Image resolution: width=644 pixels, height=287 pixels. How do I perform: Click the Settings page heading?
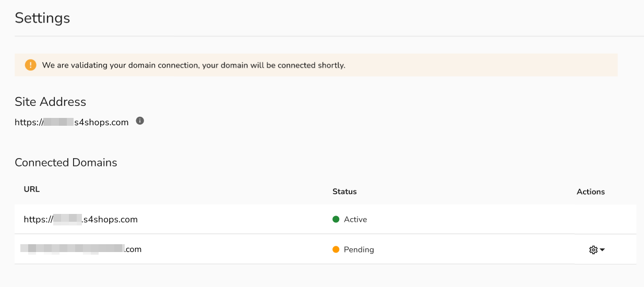(x=42, y=18)
